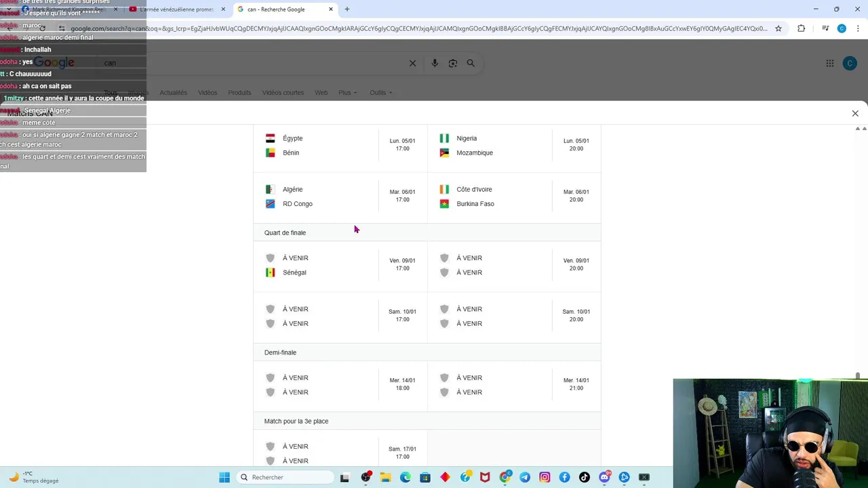The image size is (868, 488).
Task: Switch to the YouTube 'L'armée vénézuélienne' tab
Action: pos(176,9)
